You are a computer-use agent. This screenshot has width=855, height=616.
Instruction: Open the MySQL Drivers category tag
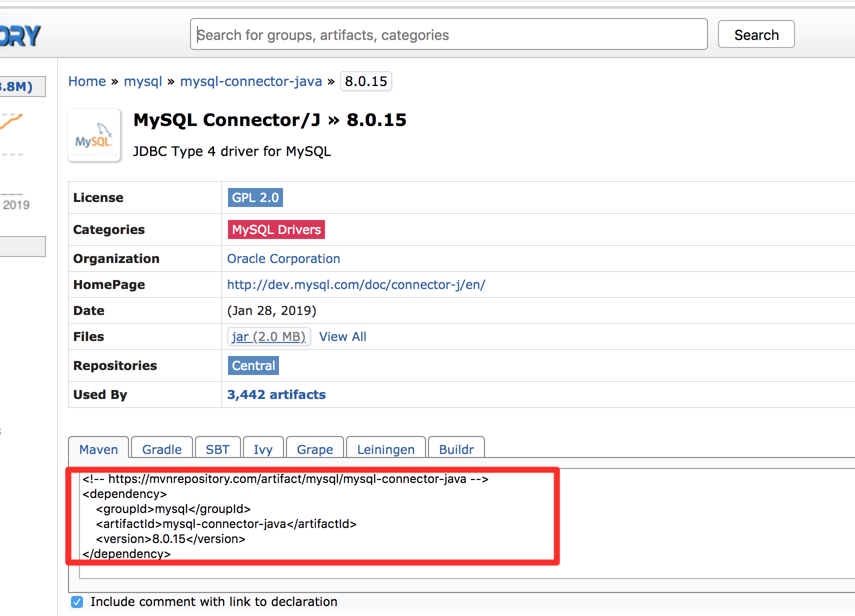pos(276,229)
